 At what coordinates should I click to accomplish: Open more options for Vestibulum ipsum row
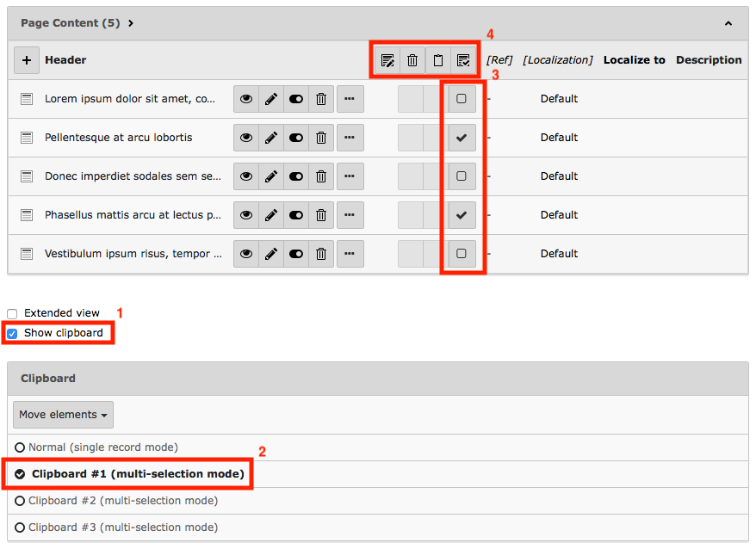click(x=350, y=254)
